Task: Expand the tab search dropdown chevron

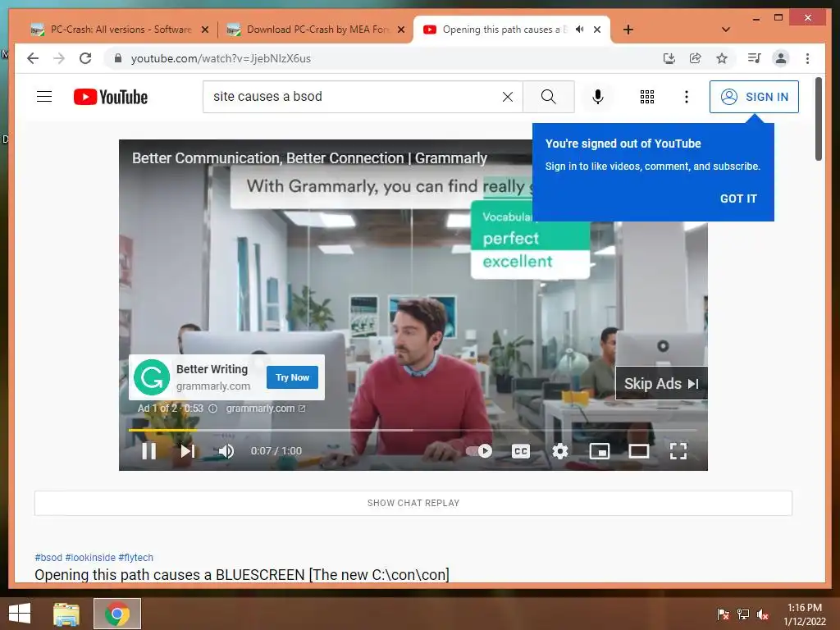Action: pos(725,30)
